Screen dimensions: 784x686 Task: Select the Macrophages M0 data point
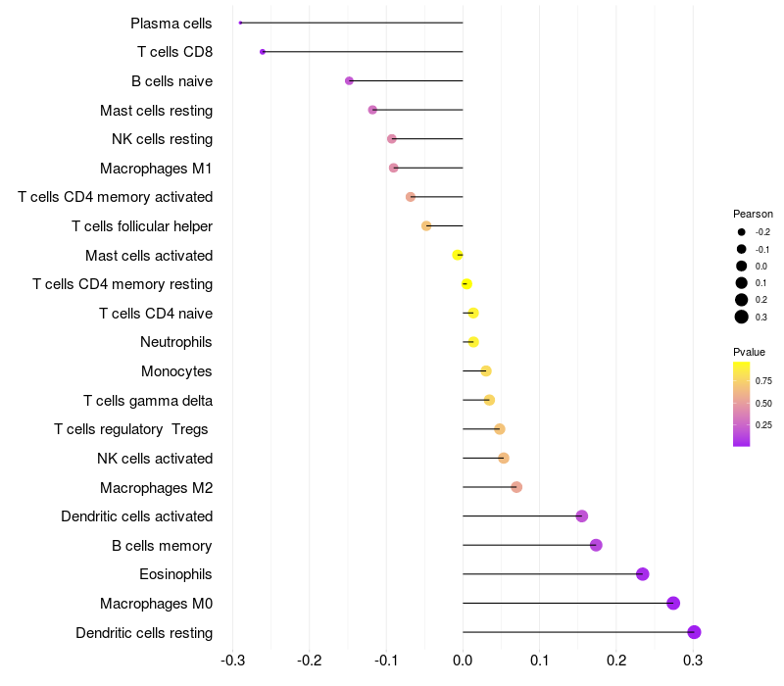point(673,603)
